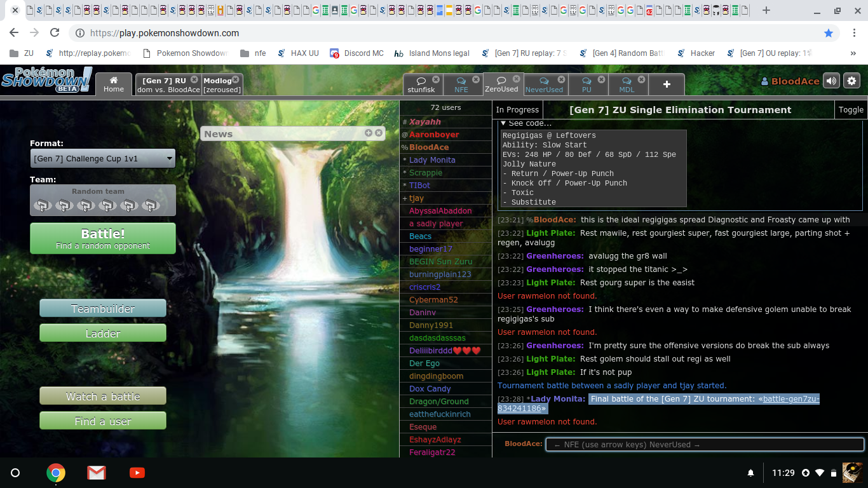The image size is (868, 488).
Task: Select user Xayahh in user list
Action: [x=445, y=122]
